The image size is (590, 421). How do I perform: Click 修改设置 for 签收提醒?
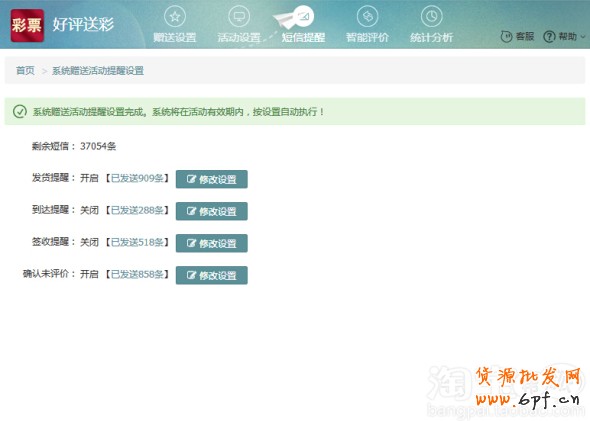pos(211,243)
